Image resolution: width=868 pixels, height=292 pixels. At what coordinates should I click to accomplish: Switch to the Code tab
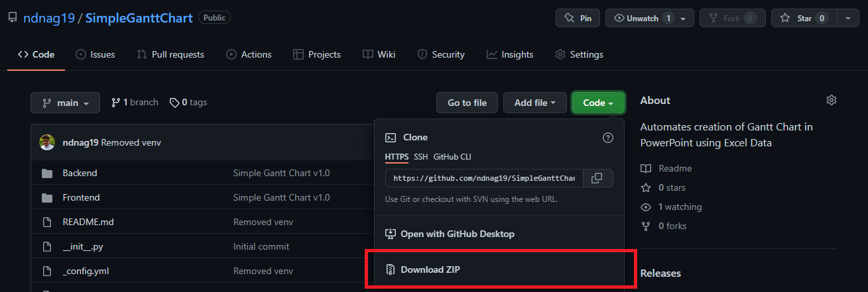(x=36, y=54)
